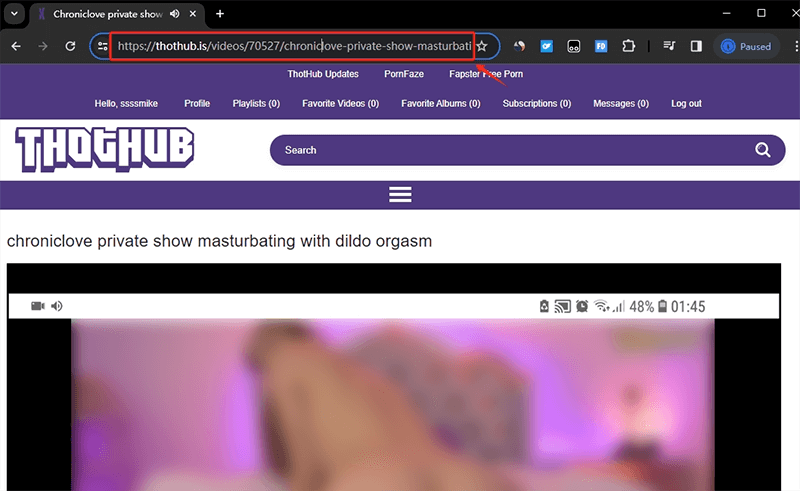Viewport: 800px width, 491px height.
Task: Expand the hamburger navigation menu
Action: click(x=400, y=194)
